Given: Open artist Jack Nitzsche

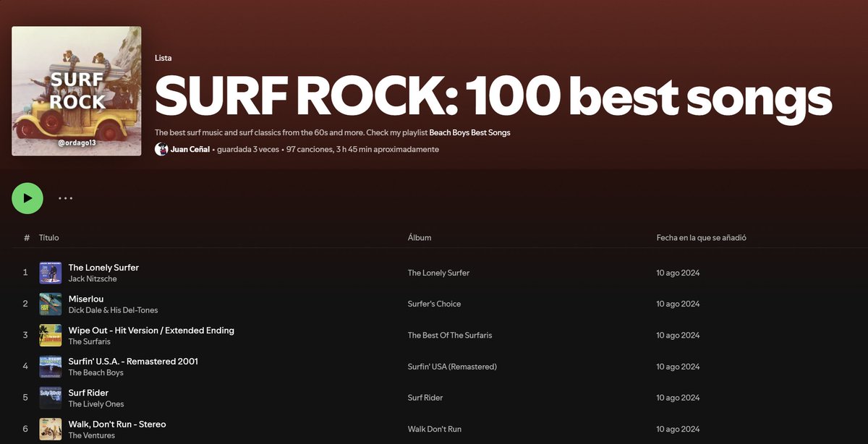Looking at the screenshot, I should (93, 279).
